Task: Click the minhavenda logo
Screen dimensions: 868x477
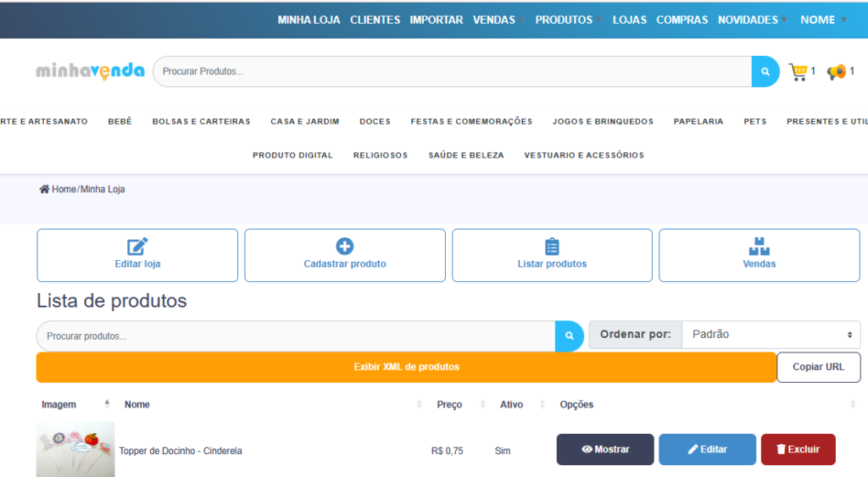Action: [x=90, y=71]
